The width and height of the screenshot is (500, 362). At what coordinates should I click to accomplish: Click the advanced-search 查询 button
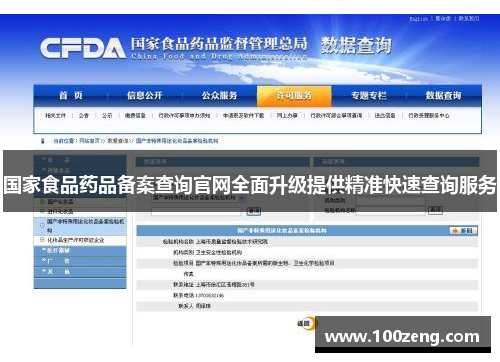(435, 210)
